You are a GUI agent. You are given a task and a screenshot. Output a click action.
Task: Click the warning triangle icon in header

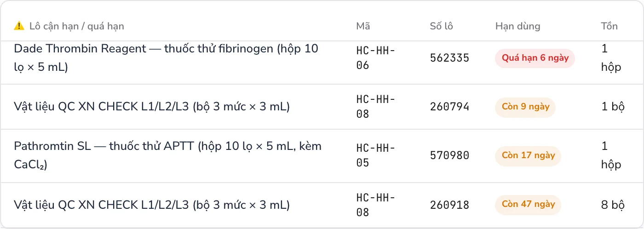click(19, 26)
